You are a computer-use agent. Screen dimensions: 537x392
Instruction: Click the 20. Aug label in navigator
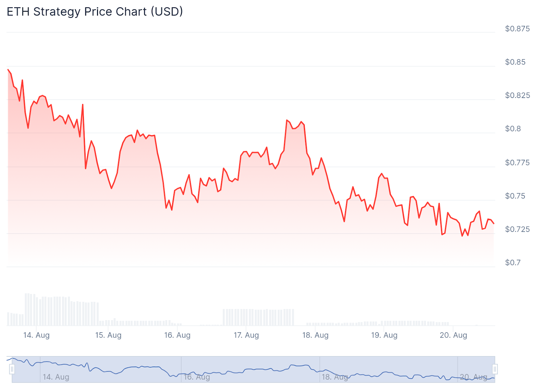473,377
